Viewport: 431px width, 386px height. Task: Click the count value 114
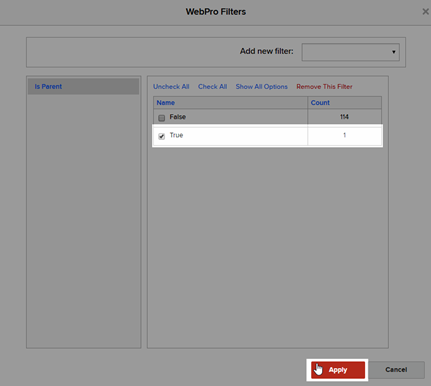[x=344, y=117]
